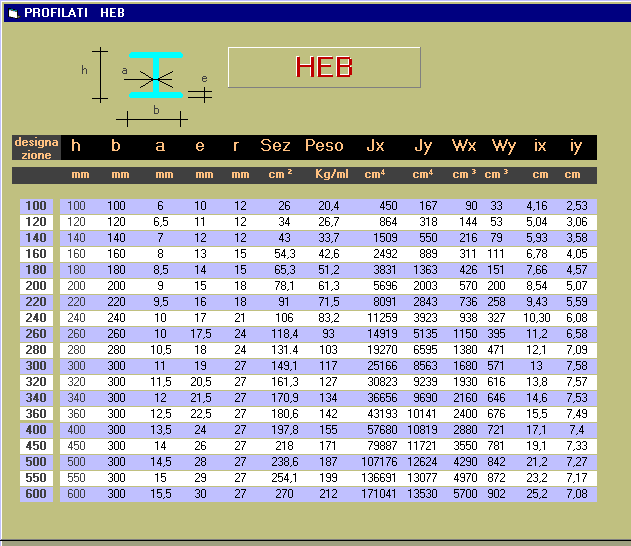
Task: Click the 'iy' column header
Action: click(x=575, y=147)
